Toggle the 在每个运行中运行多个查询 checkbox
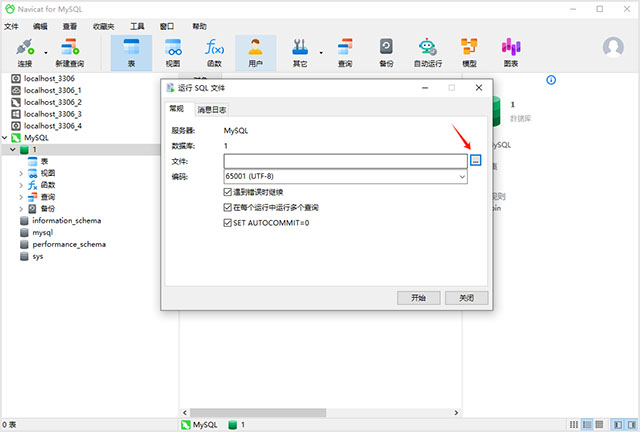 [228, 207]
